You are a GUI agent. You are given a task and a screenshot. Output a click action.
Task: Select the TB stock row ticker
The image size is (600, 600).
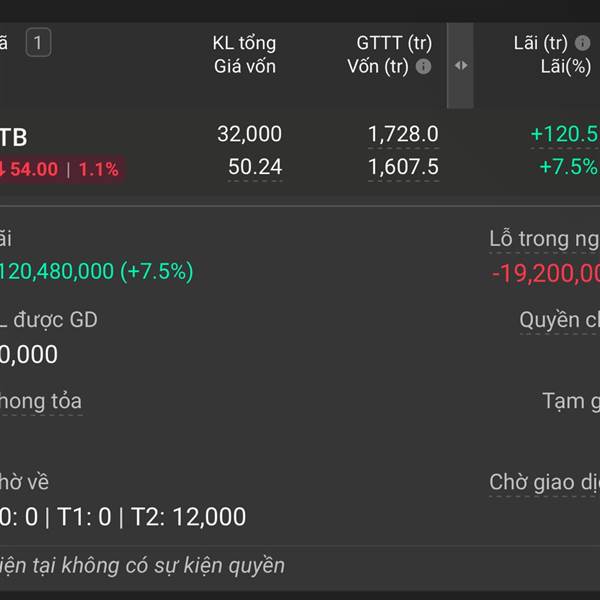(x=13, y=137)
